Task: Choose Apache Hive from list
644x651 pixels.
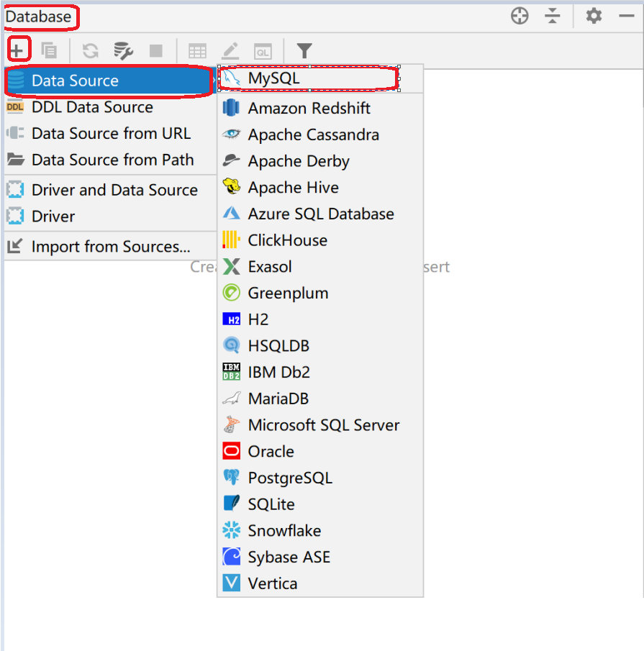Action: click(320, 188)
